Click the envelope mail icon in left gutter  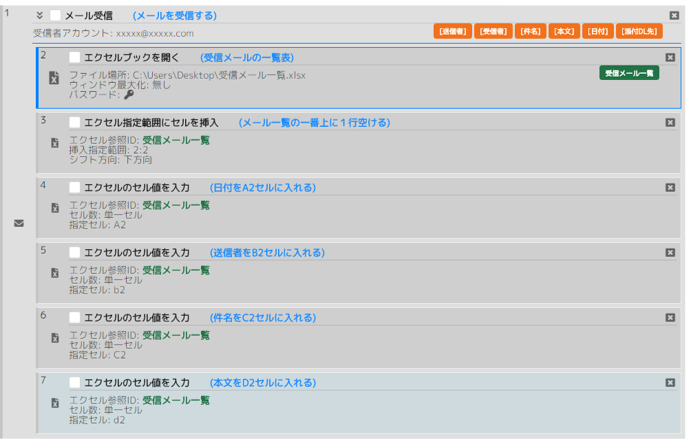[19, 223]
